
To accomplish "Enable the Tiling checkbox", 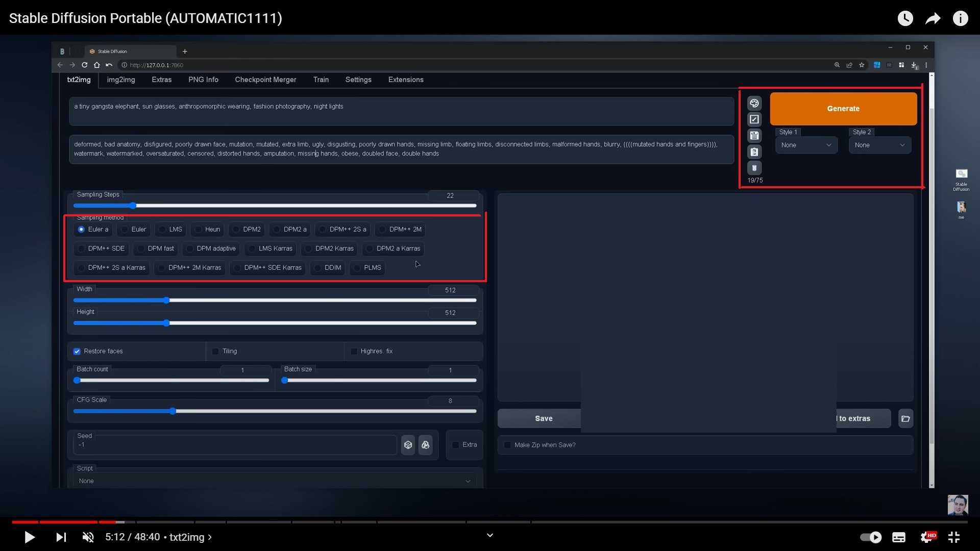I will coord(215,352).
